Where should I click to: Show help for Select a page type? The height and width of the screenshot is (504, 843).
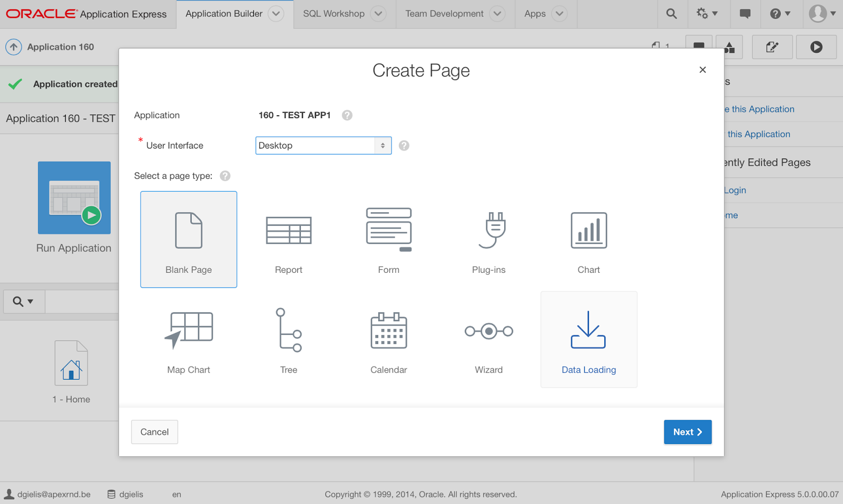(225, 176)
